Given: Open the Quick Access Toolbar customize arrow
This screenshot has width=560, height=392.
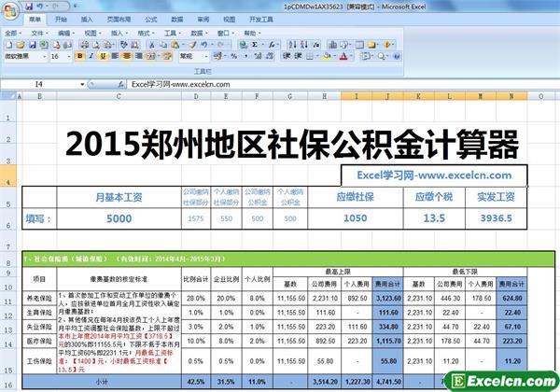Looking at the screenshot, I should [76, 7].
